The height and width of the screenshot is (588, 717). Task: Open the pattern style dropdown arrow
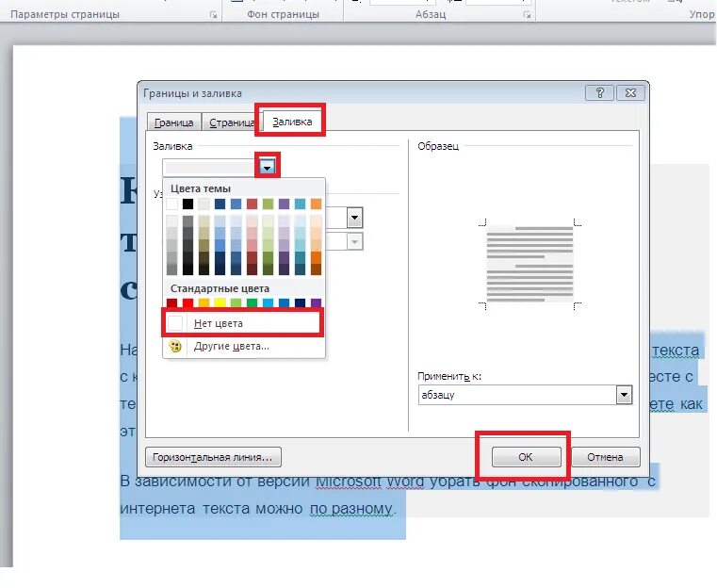click(355, 218)
